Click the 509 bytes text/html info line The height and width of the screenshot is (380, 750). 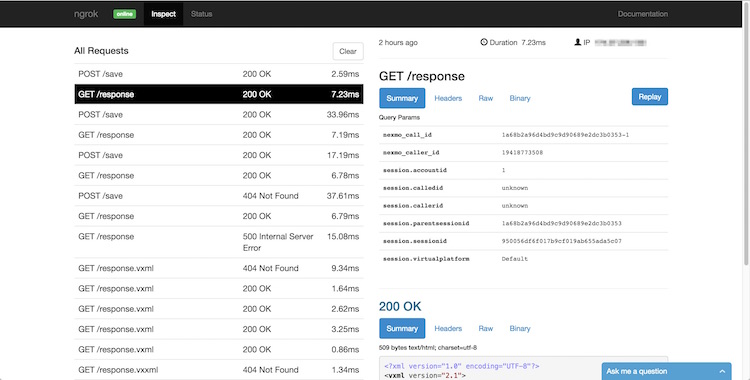coord(428,347)
